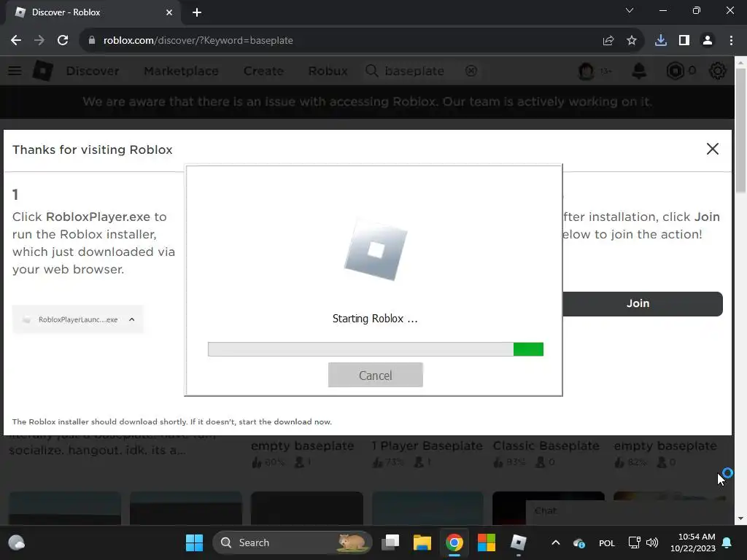Open the Robux balance icon
The height and width of the screenshot is (560, 747).
click(x=675, y=71)
